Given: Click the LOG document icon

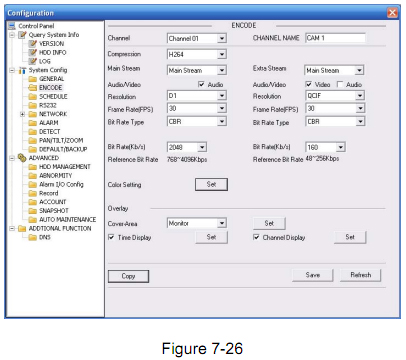Looking at the screenshot, I should pyautogui.click(x=33, y=61).
